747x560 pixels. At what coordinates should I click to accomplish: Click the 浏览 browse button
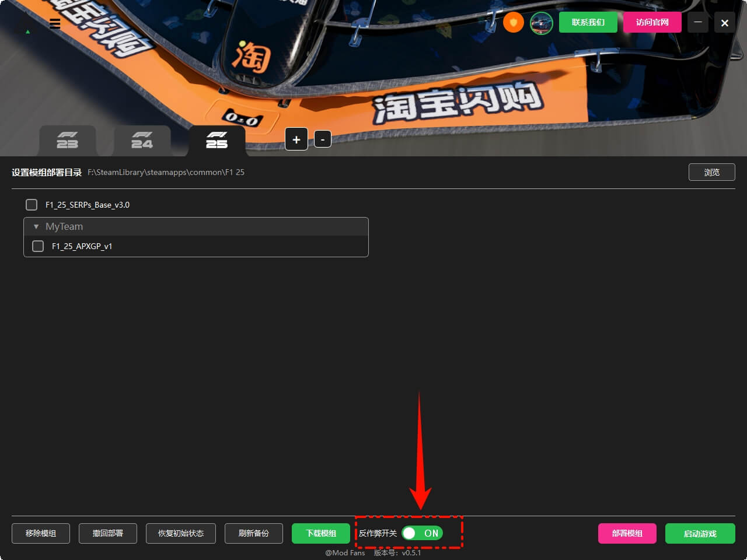pyautogui.click(x=711, y=172)
